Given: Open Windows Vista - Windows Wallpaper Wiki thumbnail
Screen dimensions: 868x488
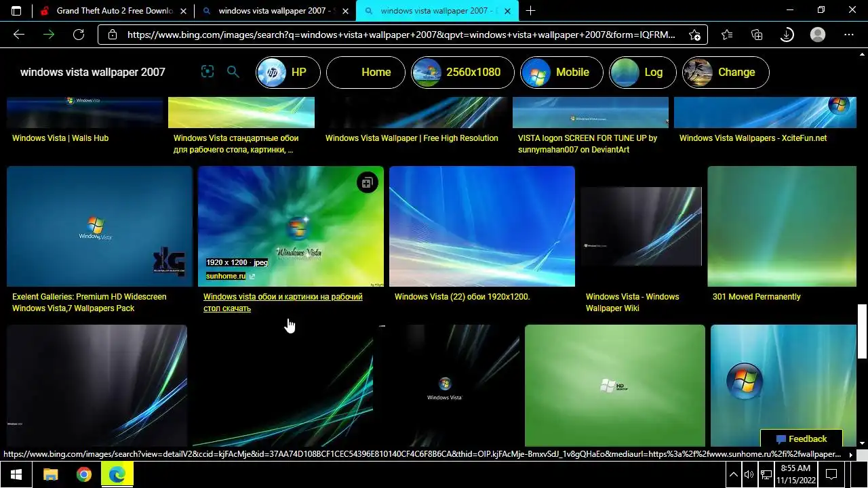Looking at the screenshot, I should coord(642,226).
